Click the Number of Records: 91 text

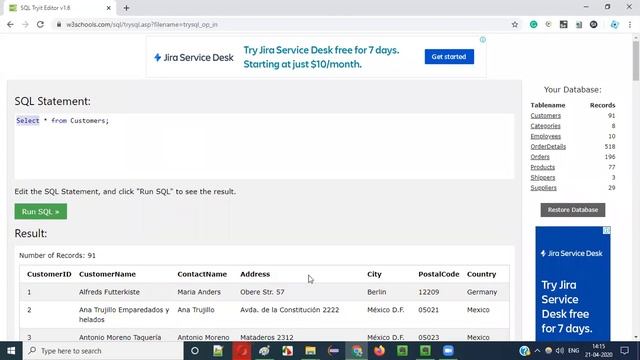click(x=57, y=256)
